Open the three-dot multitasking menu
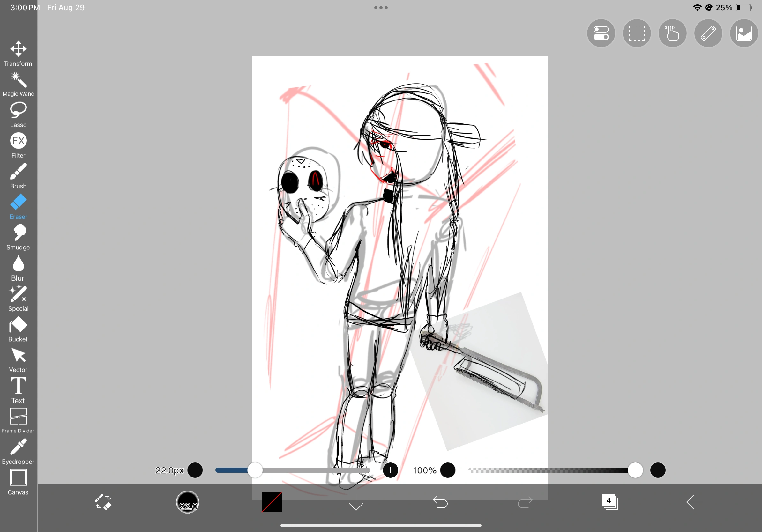Image resolution: width=762 pixels, height=532 pixels. [381, 8]
